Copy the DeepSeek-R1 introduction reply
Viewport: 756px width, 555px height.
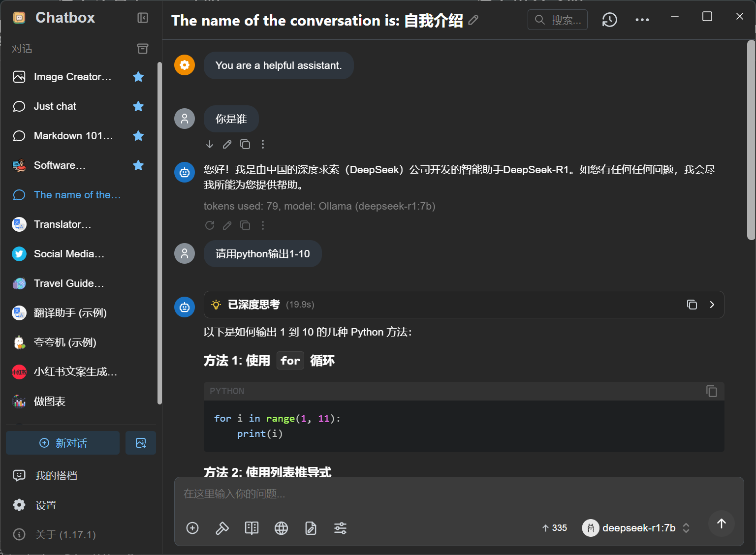pos(245,225)
